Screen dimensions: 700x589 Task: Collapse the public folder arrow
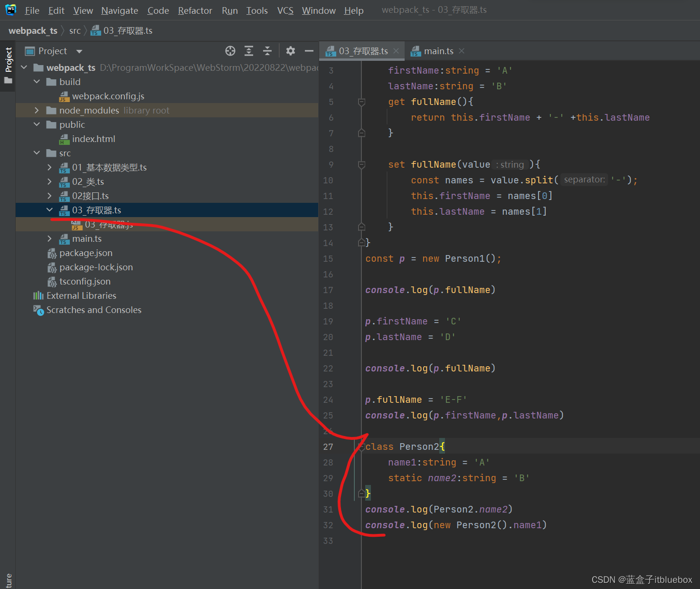click(37, 124)
